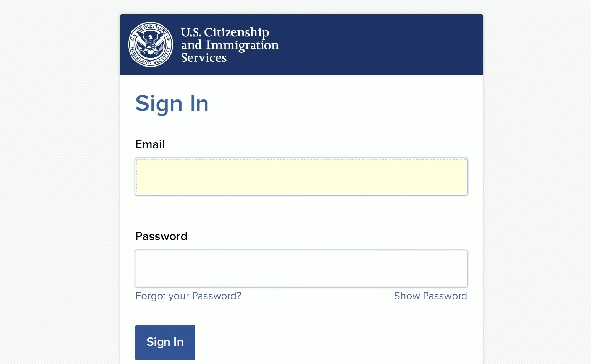The width and height of the screenshot is (591, 364).
Task: Toggle Show Password visibility
Action: [430, 296]
